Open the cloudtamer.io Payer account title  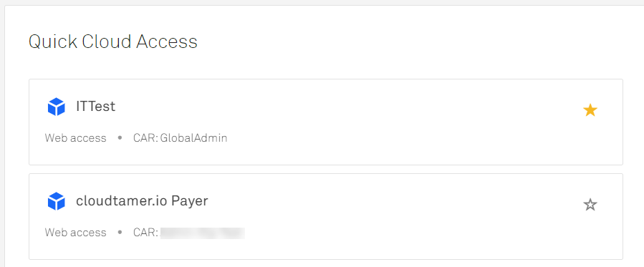coord(142,201)
